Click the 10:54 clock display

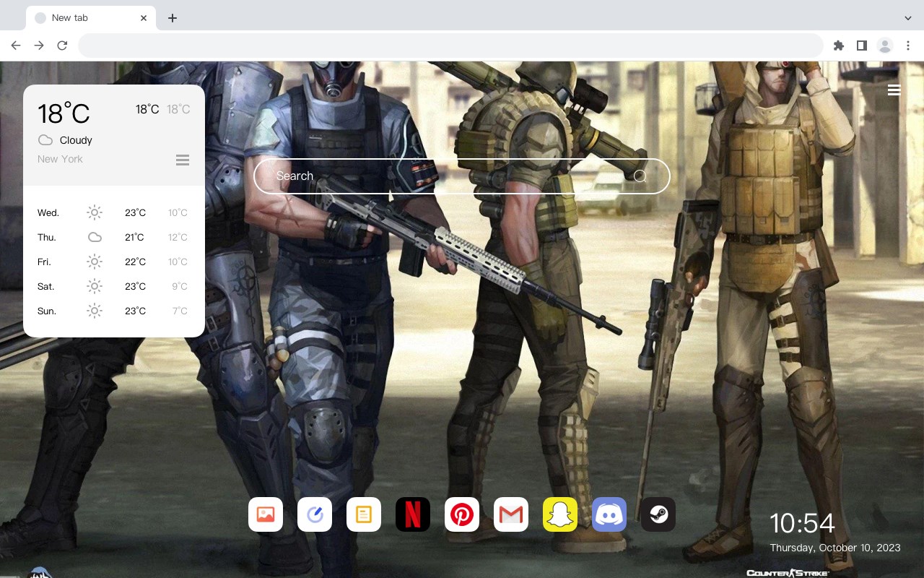(802, 523)
